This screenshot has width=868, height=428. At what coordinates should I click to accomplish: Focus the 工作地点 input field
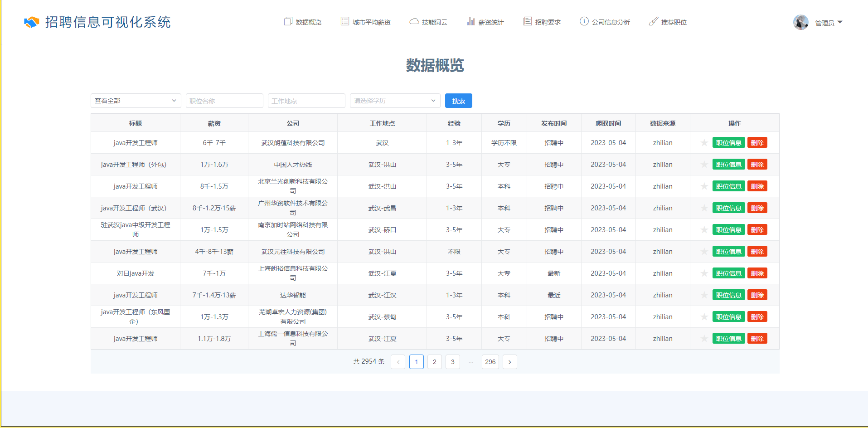pyautogui.click(x=306, y=101)
